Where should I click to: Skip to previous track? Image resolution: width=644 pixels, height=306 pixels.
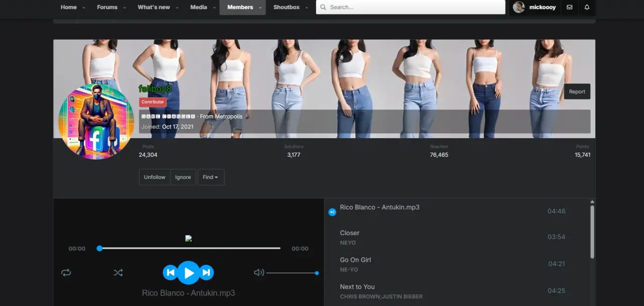click(x=170, y=273)
